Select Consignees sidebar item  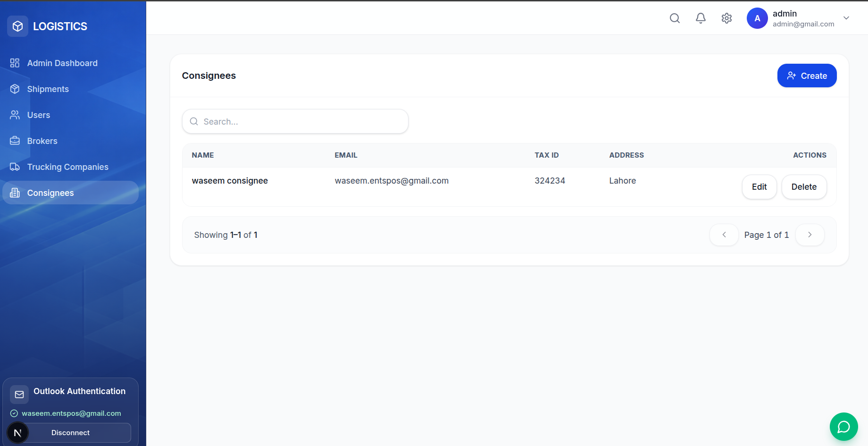coord(70,193)
